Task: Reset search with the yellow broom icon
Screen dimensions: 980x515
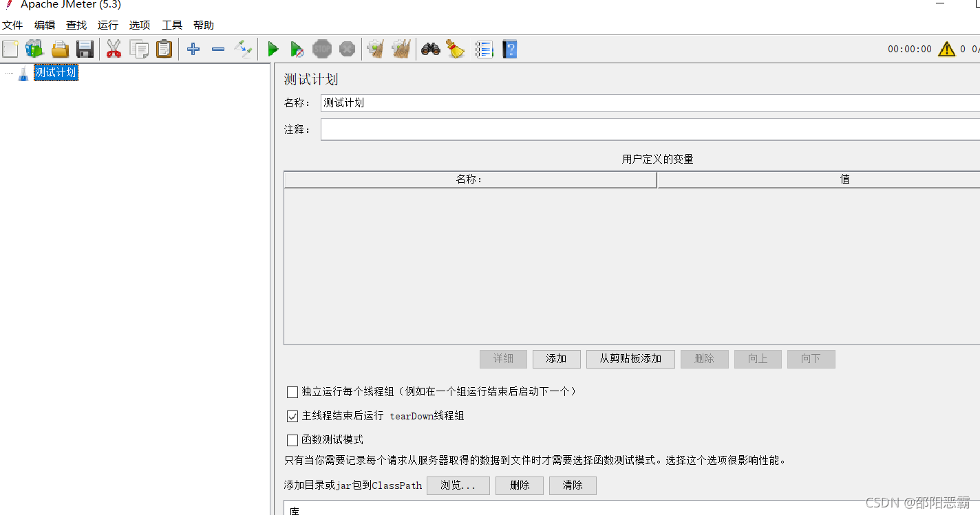Action: [x=456, y=49]
